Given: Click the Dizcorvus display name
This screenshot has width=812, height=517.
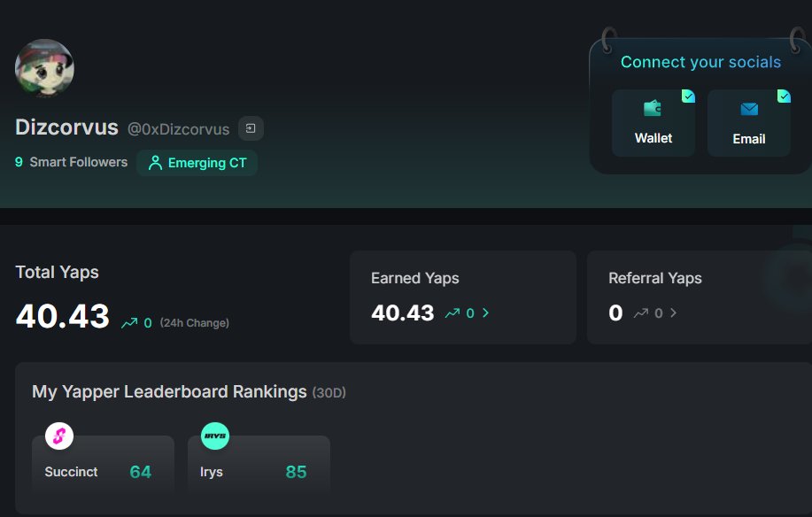Looking at the screenshot, I should pyautogui.click(x=66, y=127).
